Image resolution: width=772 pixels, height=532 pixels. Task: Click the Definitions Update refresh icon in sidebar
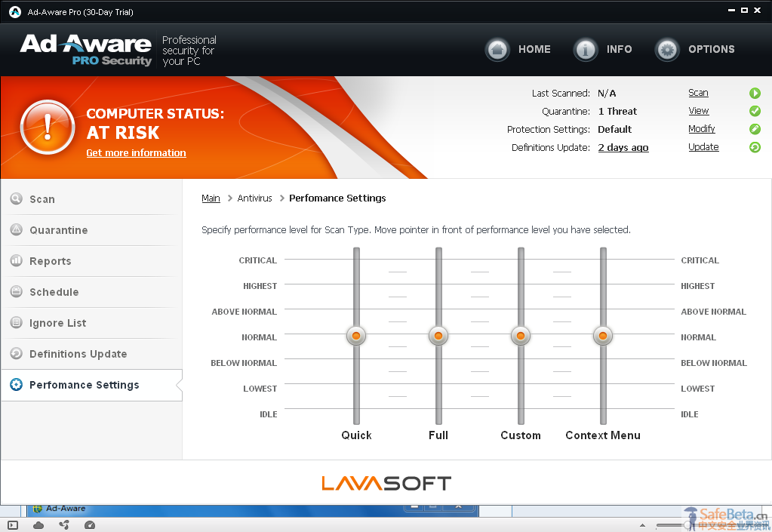tap(17, 353)
